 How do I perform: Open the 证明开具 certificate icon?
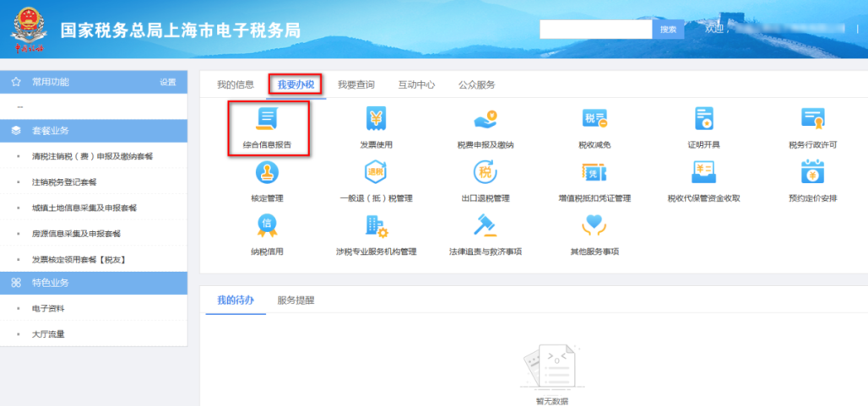[703, 119]
